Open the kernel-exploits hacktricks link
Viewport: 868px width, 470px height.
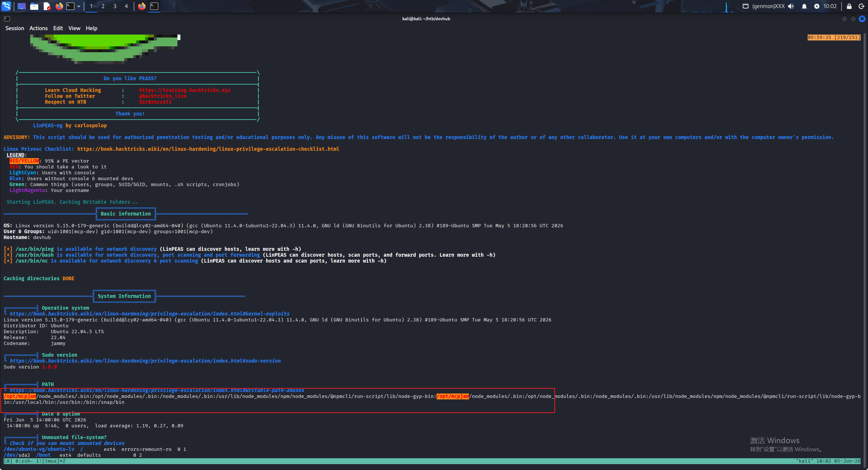pos(149,314)
